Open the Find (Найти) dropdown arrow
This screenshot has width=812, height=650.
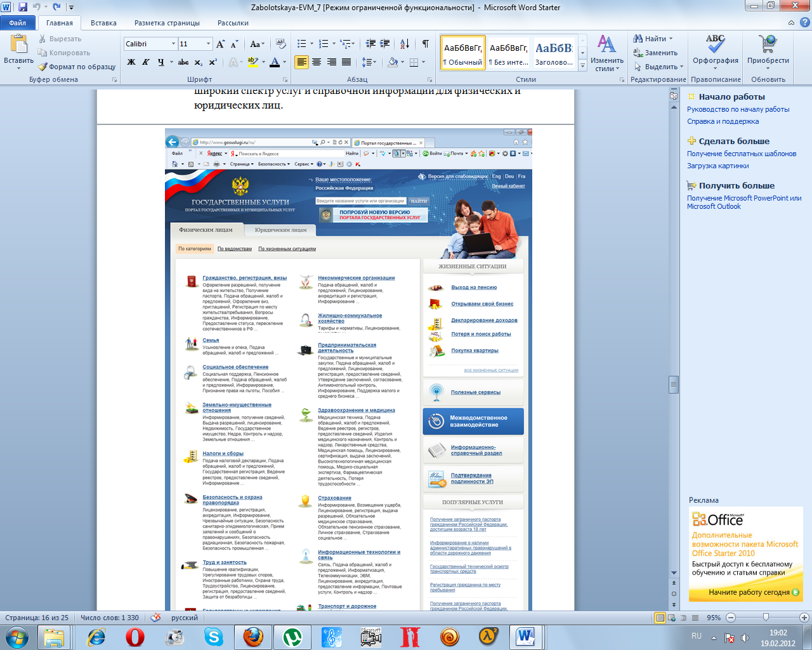(x=671, y=39)
